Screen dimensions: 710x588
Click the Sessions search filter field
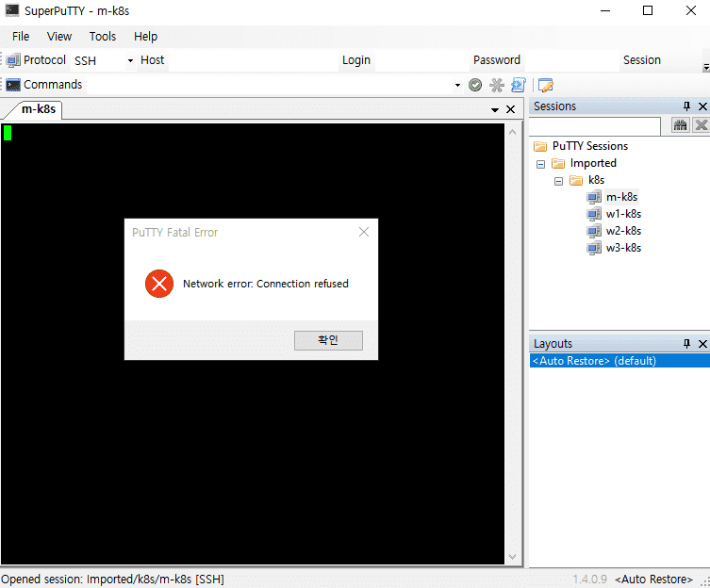[x=595, y=126]
